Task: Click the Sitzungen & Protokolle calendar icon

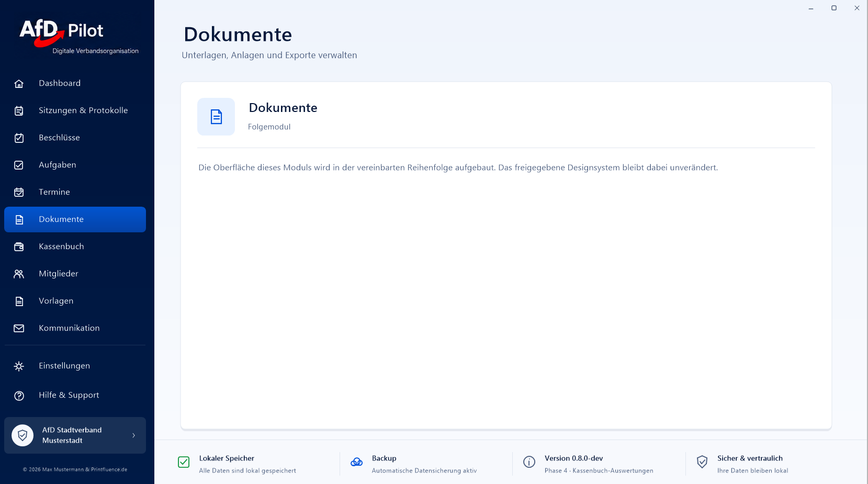Action: click(19, 111)
